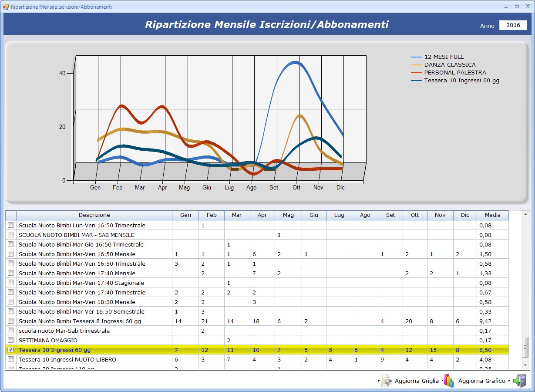The height and width of the screenshot is (392, 535).
Task: Click the PERSONAL PALESTRA legend color line
Action: coord(417,73)
